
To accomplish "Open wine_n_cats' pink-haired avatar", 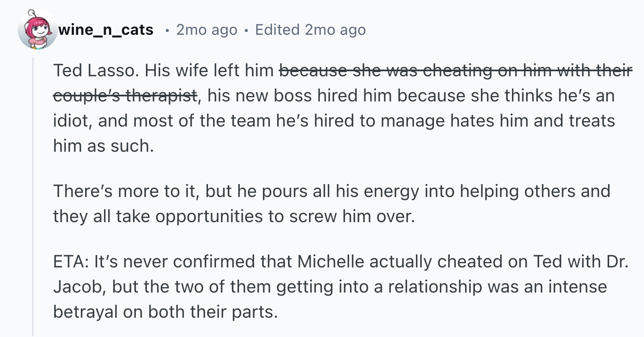I will pyautogui.click(x=37, y=30).
